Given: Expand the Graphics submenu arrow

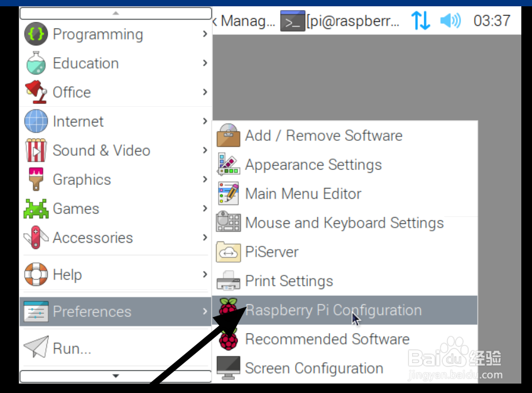Looking at the screenshot, I should 205,179.
